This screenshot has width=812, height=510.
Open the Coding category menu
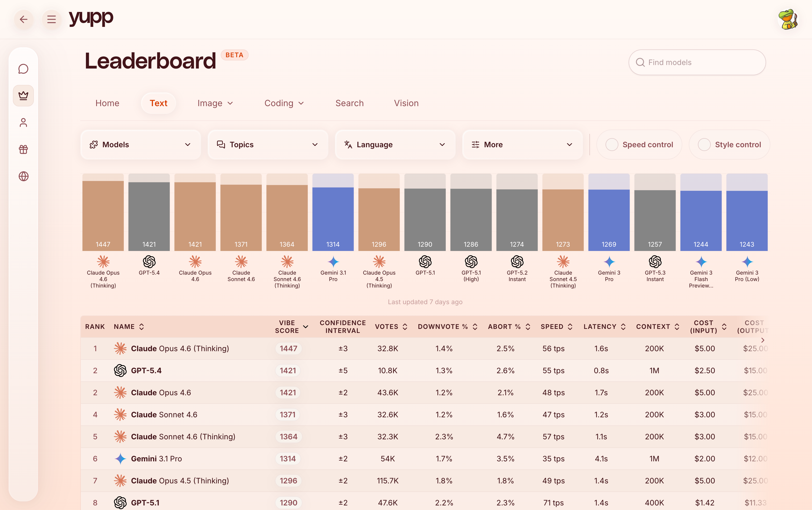(284, 103)
